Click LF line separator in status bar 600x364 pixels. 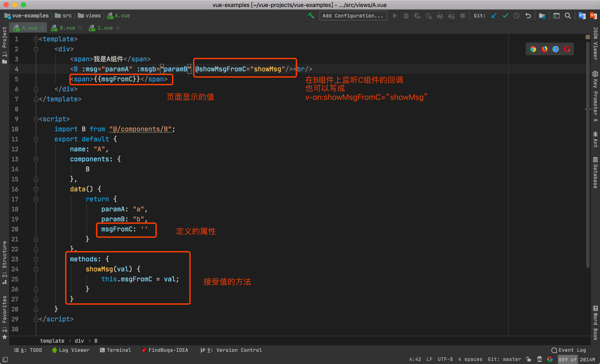point(429,359)
